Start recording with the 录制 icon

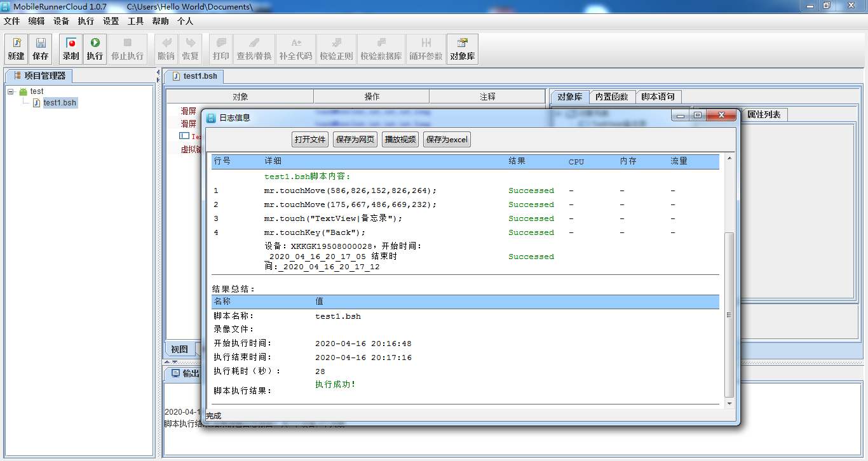tap(70, 49)
